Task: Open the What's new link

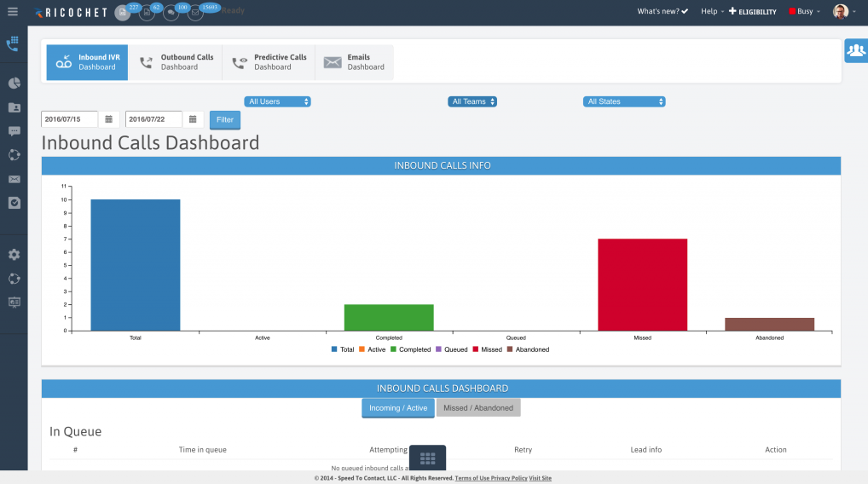Action: (x=663, y=11)
